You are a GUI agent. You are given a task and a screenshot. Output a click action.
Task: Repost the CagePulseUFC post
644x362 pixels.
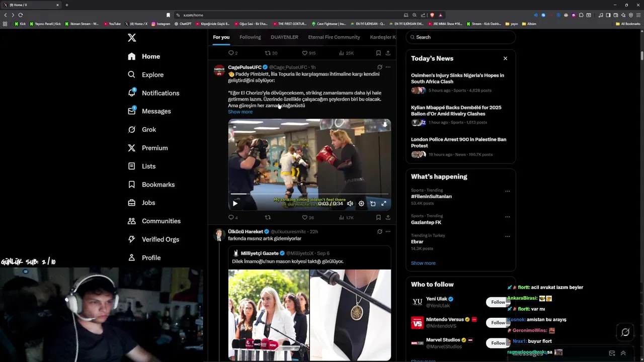point(268,217)
